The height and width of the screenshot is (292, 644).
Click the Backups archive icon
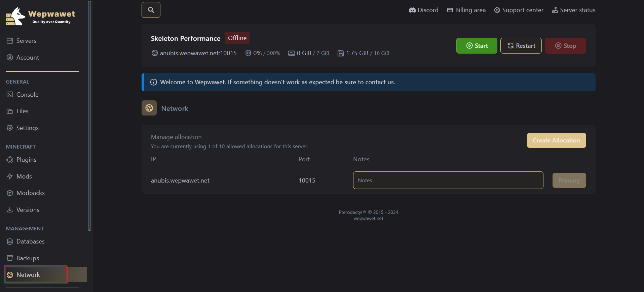10,258
